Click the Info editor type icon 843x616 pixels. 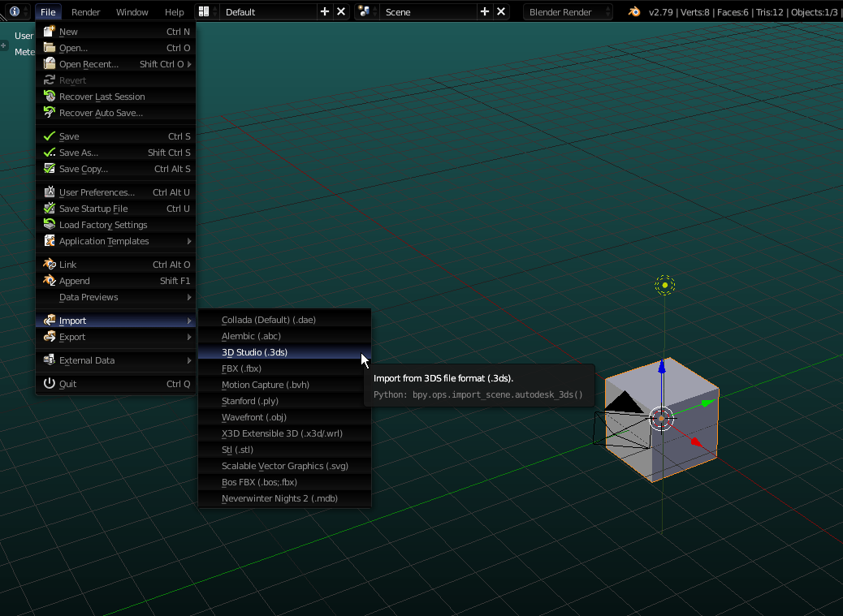click(15, 12)
